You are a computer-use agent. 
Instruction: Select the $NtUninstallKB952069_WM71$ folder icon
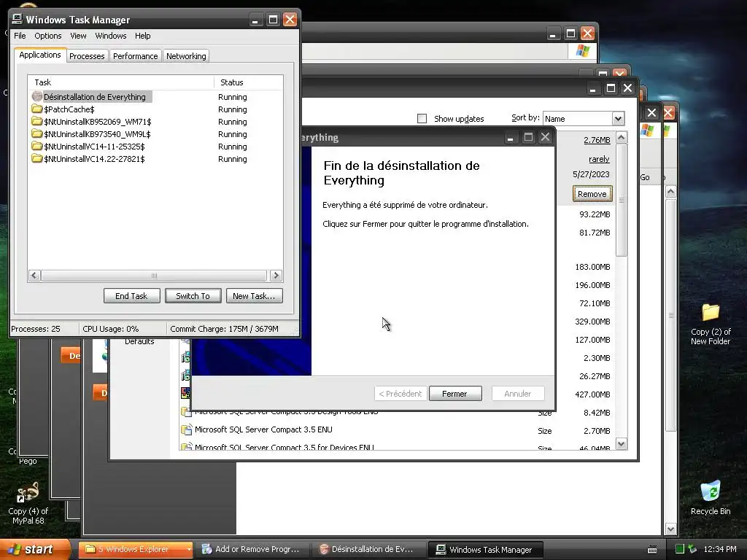click(x=36, y=122)
